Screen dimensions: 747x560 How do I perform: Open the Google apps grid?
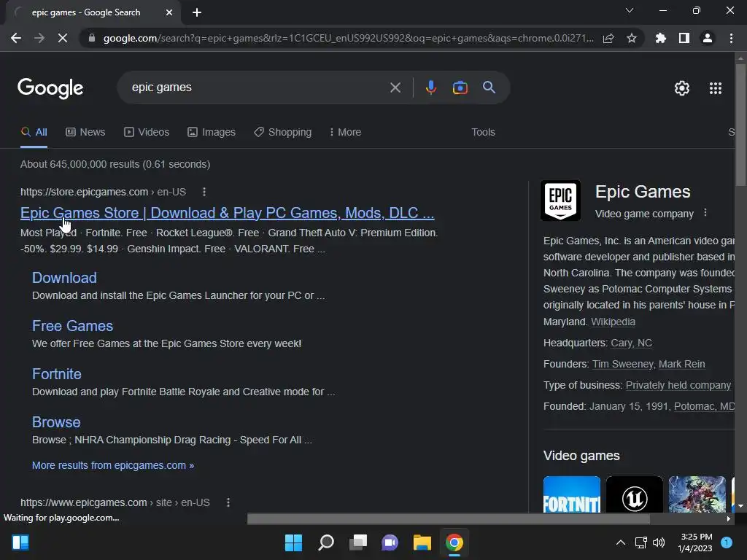click(x=715, y=88)
